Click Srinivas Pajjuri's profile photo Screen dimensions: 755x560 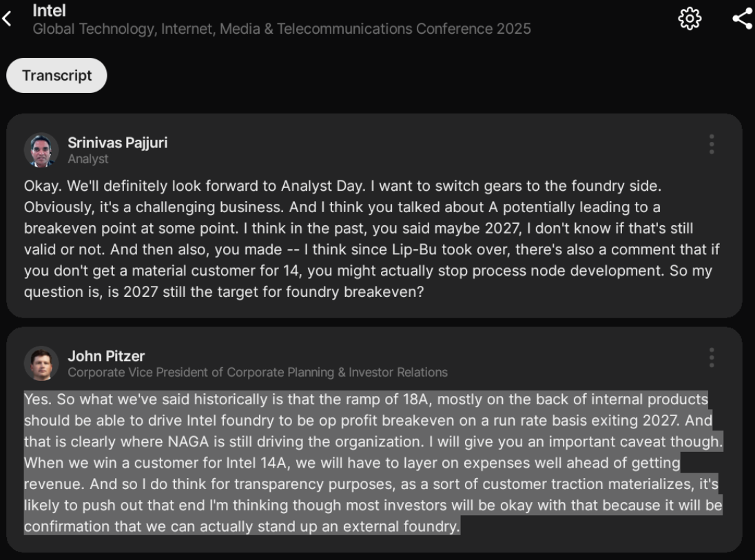tap(41, 150)
